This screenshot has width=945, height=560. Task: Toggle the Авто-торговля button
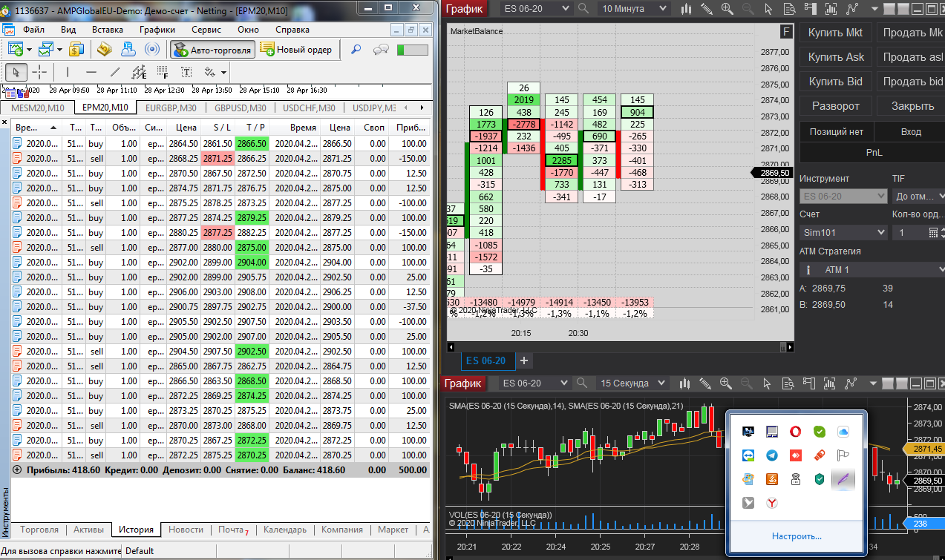click(x=213, y=50)
